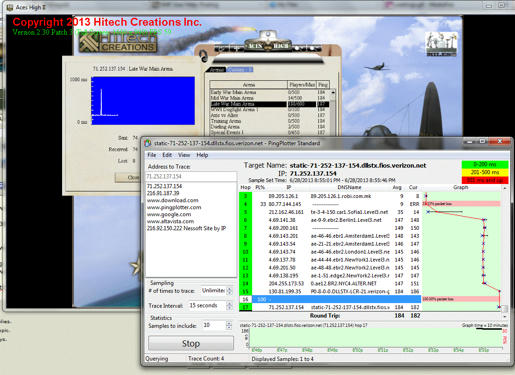515x375 pixels.
Task: Open the PingPlotter Edit menu
Action: click(167, 155)
